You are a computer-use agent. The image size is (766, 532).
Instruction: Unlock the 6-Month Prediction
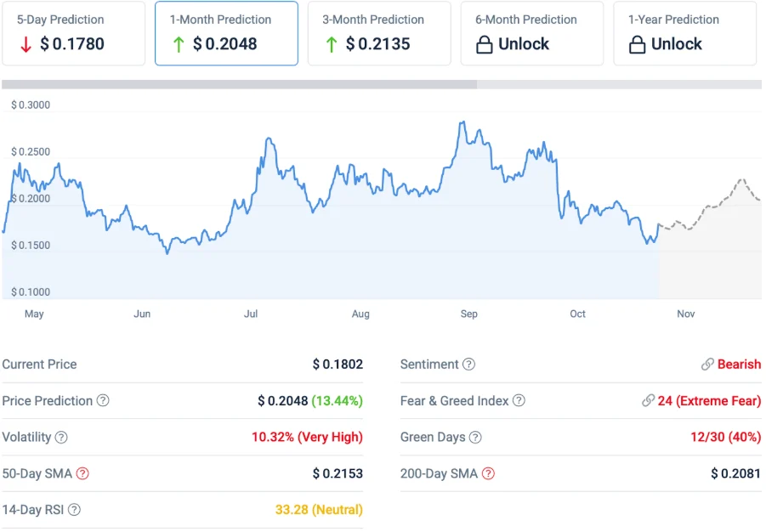[x=532, y=33]
